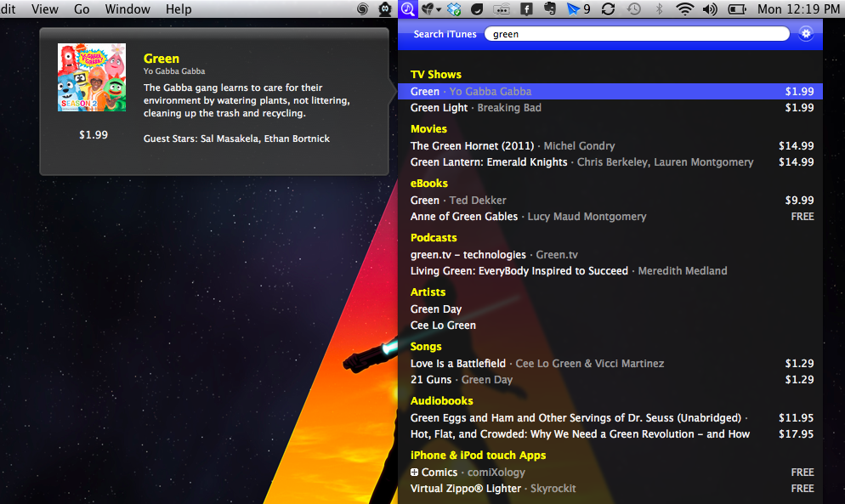Viewport: 845px width, 504px height.
Task: Click the Artists section heading
Action: click(x=428, y=292)
